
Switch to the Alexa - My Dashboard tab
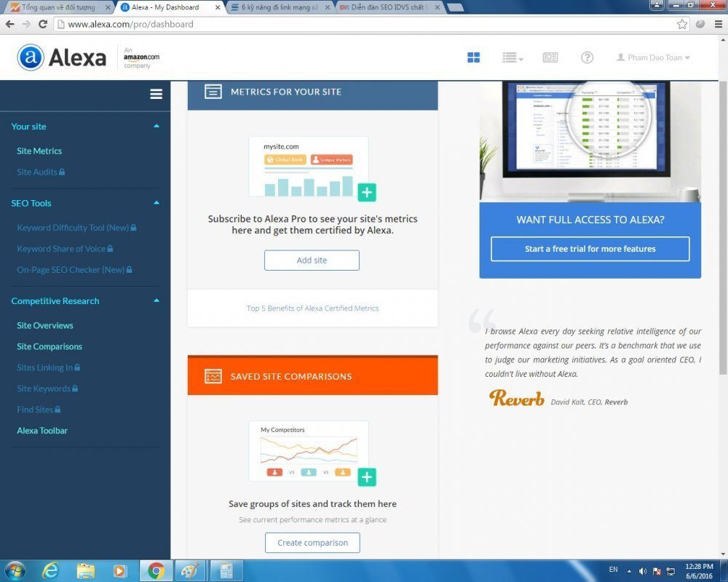(170, 7)
